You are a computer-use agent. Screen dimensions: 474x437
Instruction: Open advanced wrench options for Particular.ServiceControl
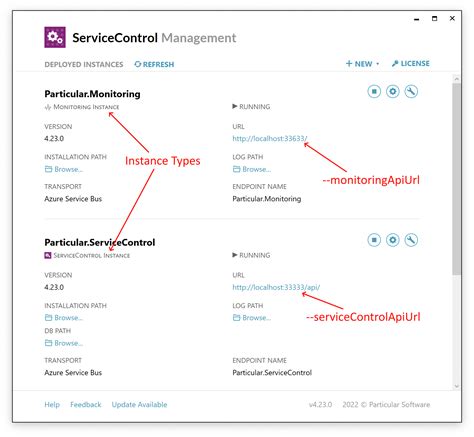pos(411,240)
